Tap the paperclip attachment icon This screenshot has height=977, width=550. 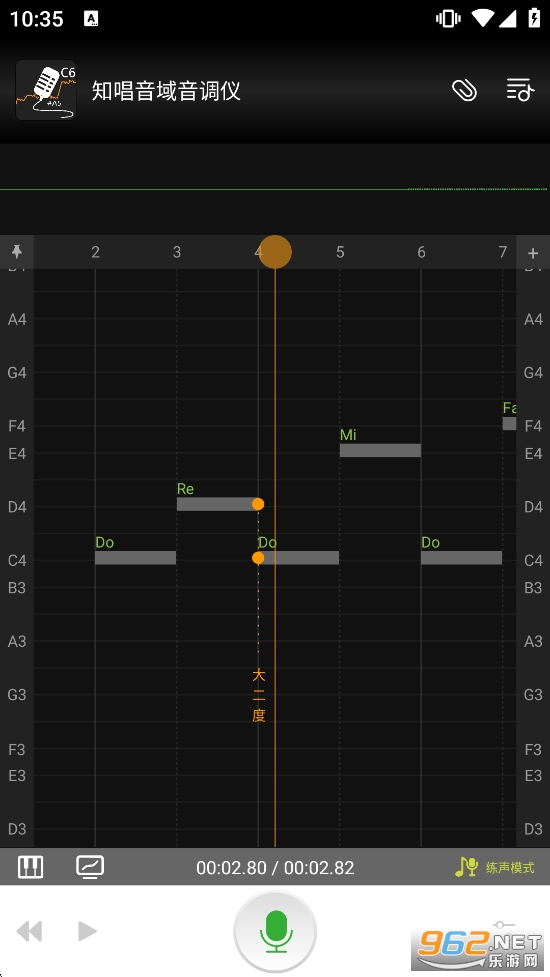pyautogui.click(x=464, y=90)
